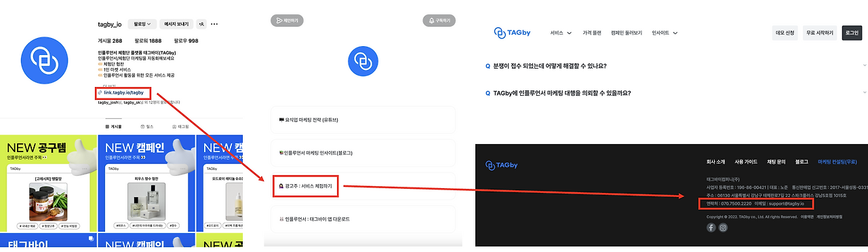Open NEW 캠페인 post with 퍼퓨즈 향수 협찬

tap(146, 183)
